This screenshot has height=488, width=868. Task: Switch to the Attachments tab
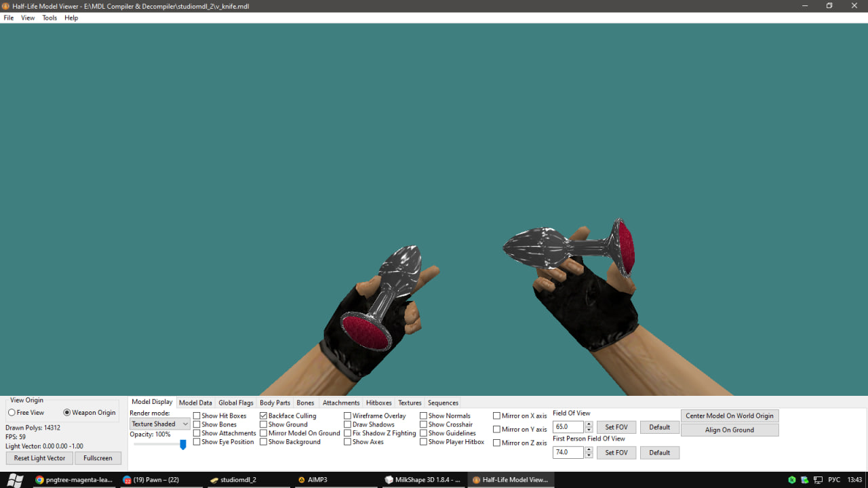341,403
